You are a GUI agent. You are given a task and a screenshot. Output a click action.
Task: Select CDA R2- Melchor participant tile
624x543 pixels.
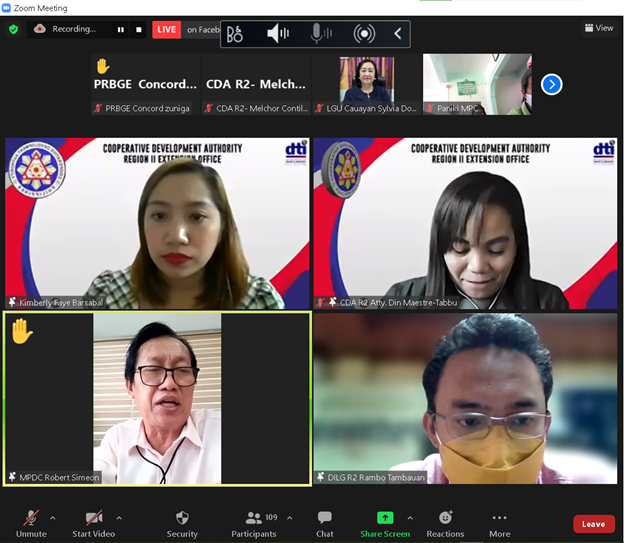256,84
